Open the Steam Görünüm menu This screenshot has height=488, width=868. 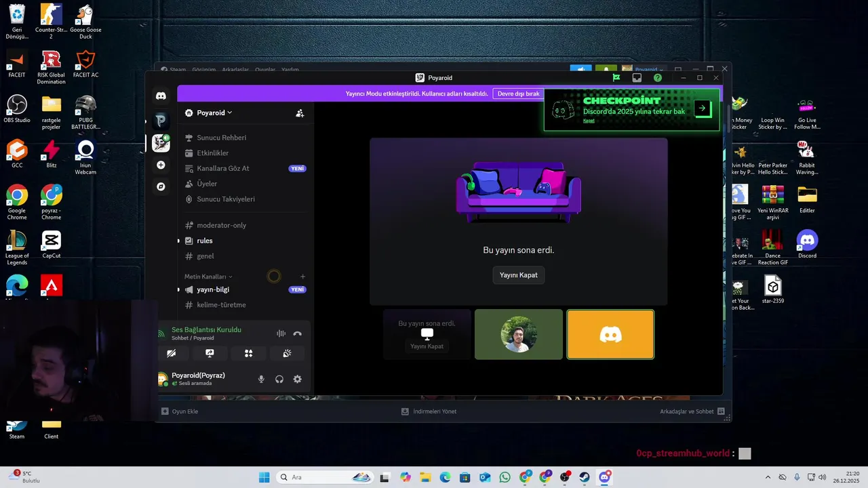[x=203, y=70]
